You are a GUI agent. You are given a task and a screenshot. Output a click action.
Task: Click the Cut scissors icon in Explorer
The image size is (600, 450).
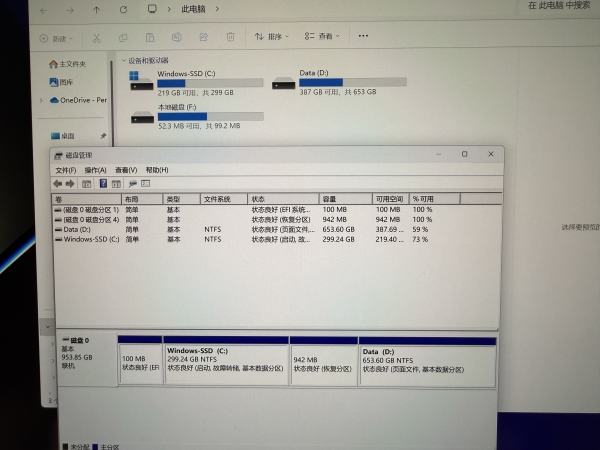[x=97, y=38]
